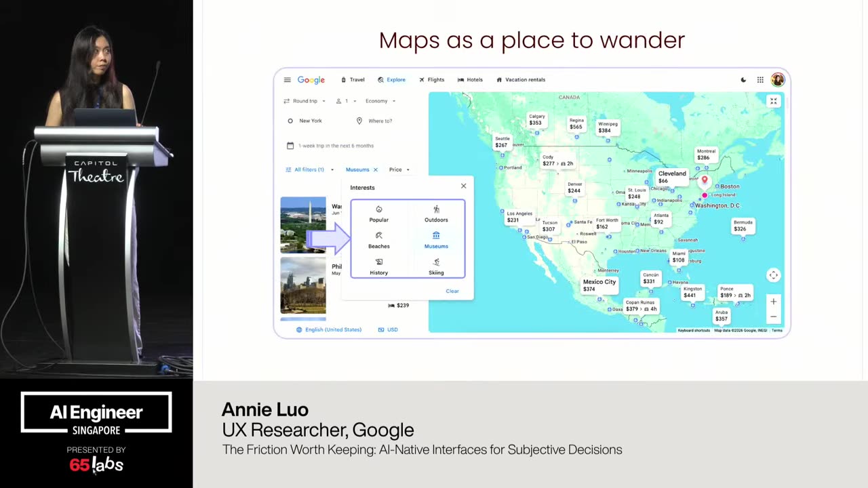Select the Miami $108 map label
This screenshot has height=488, width=868.
coord(678,256)
